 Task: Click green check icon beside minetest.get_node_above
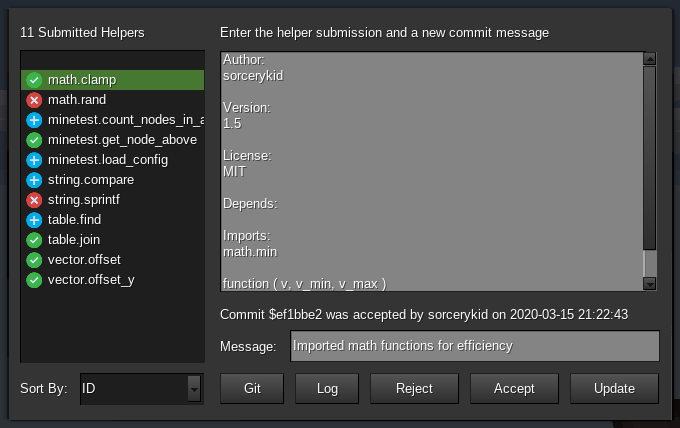click(x=34, y=140)
